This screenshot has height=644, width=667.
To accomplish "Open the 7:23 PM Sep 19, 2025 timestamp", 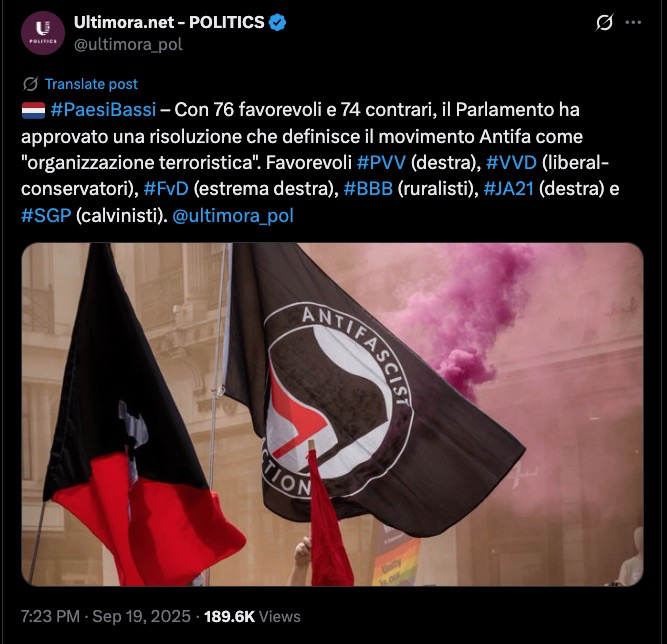I will [106, 616].
